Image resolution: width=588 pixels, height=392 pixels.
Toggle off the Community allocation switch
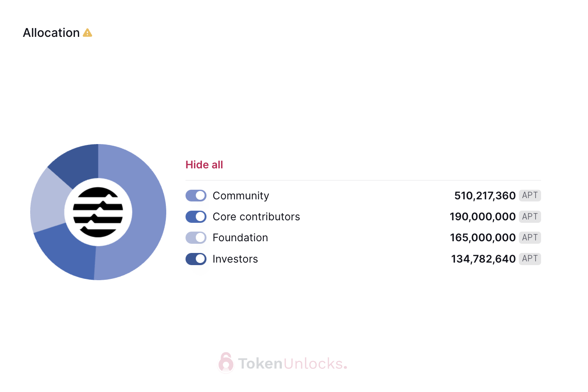tap(196, 196)
